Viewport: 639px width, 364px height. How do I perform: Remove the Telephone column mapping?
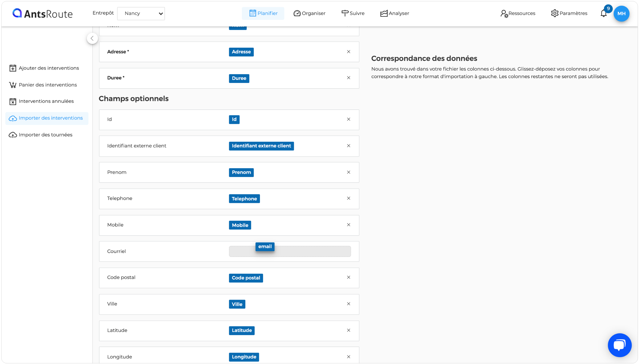click(349, 198)
